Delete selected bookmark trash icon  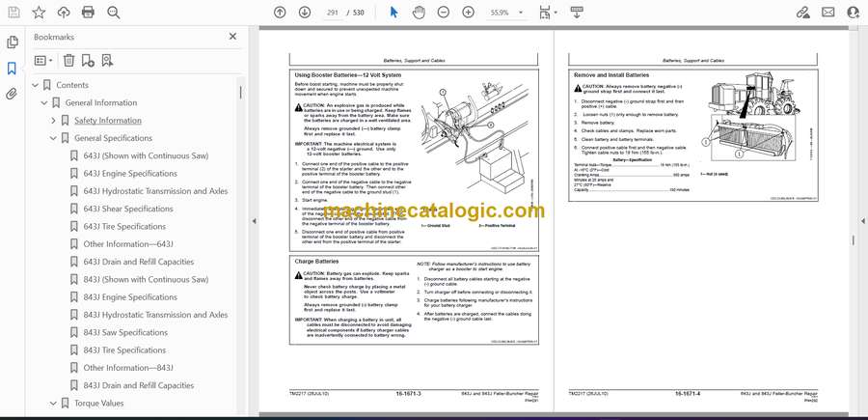point(68,61)
